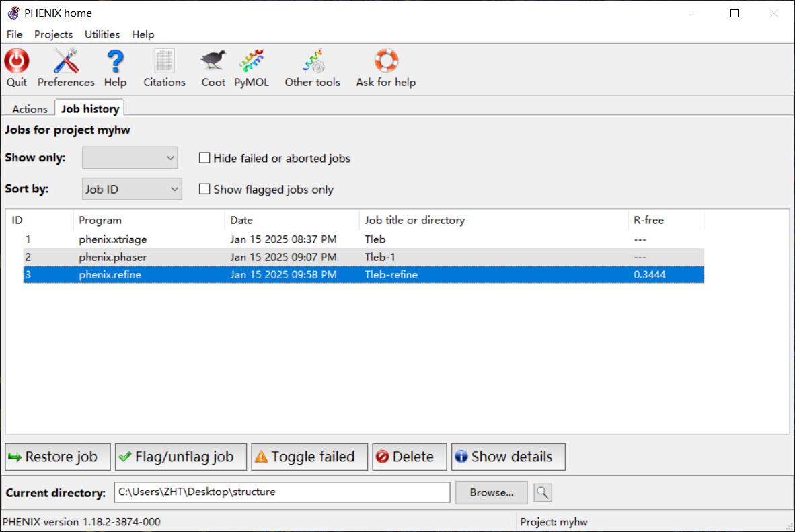Viewport: 795px width, 532px height.
Task: Click the ID column header
Action: (x=40, y=220)
